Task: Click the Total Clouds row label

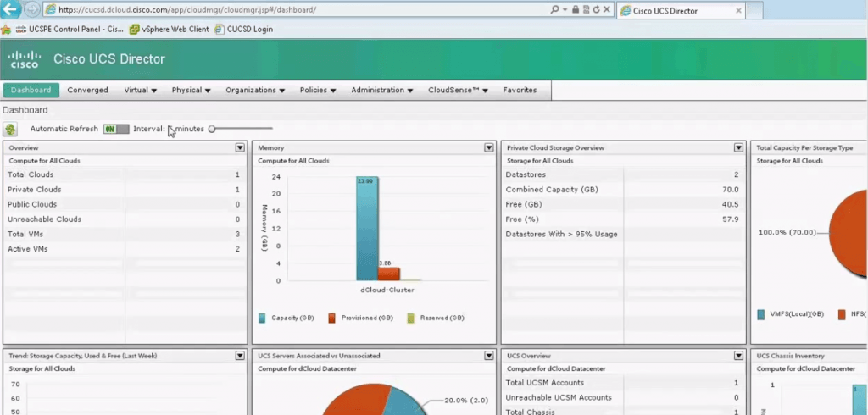Action: click(31, 174)
